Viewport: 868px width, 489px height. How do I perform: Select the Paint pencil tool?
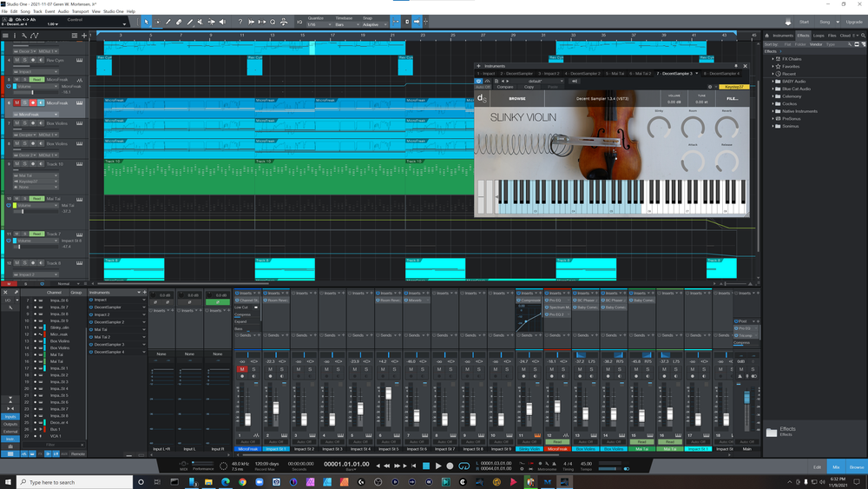click(x=190, y=22)
